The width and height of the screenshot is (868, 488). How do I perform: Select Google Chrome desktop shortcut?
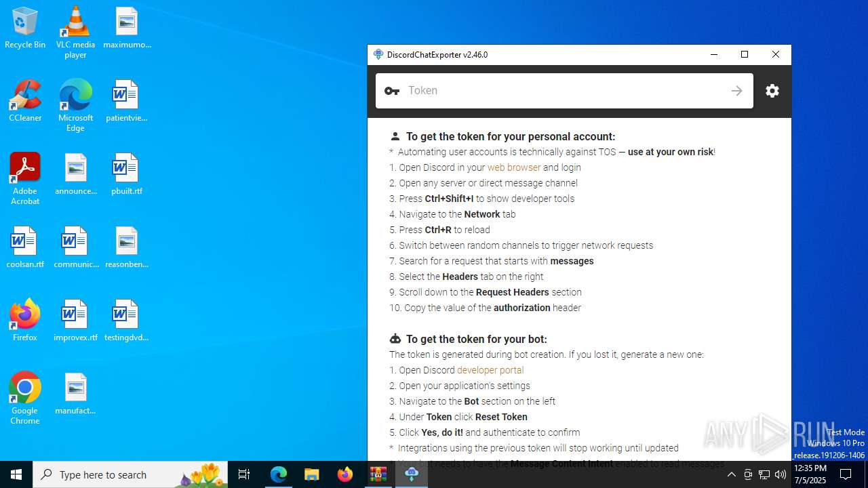pos(25,399)
